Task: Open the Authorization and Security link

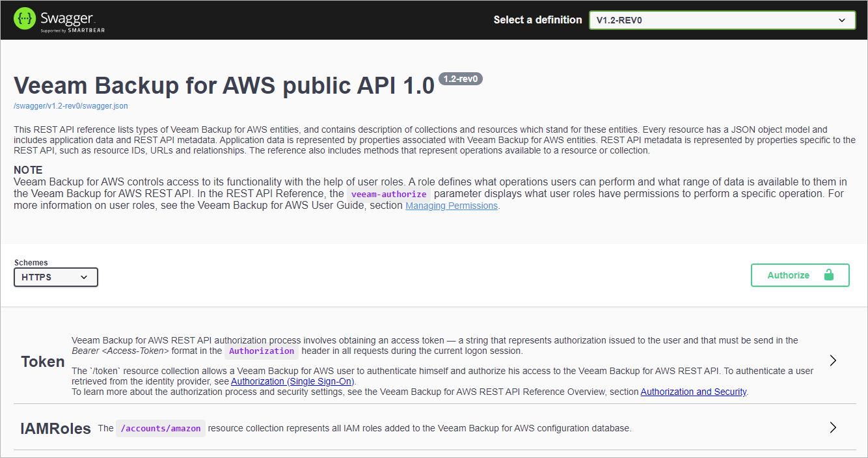Action: (x=693, y=392)
